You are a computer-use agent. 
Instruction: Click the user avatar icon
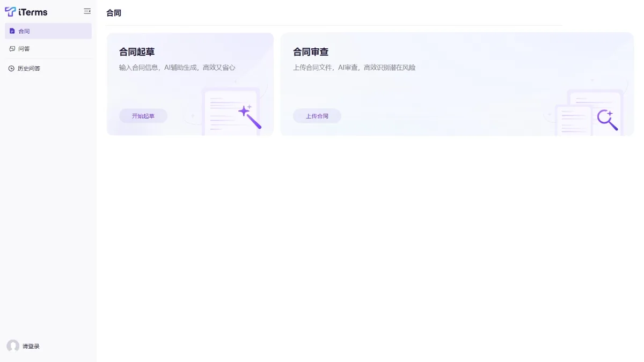pyautogui.click(x=13, y=346)
